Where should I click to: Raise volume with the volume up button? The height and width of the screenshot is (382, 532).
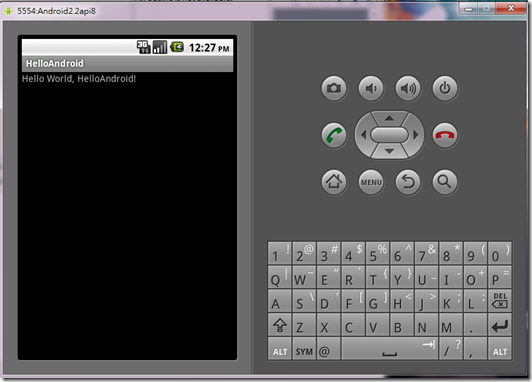(x=408, y=88)
